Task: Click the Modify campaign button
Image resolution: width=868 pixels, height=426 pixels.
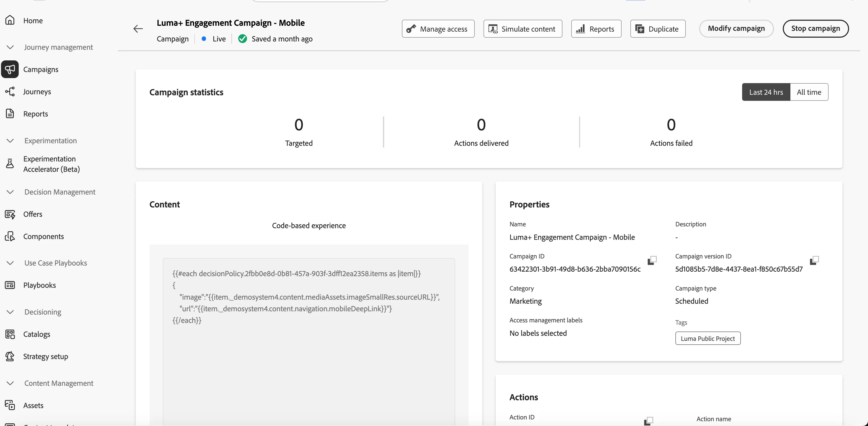Action: click(736, 29)
